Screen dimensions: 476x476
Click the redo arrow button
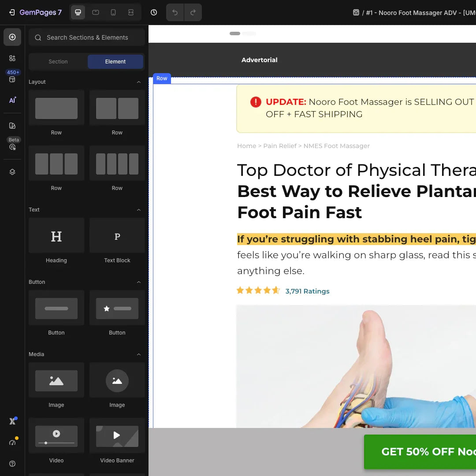click(x=193, y=12)
